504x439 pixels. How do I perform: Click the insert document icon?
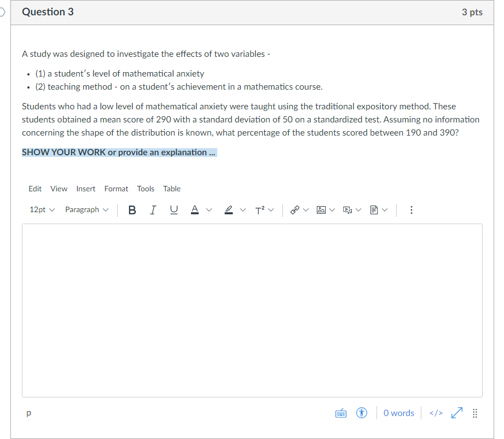pyautogui.click(x=374, y=210)
